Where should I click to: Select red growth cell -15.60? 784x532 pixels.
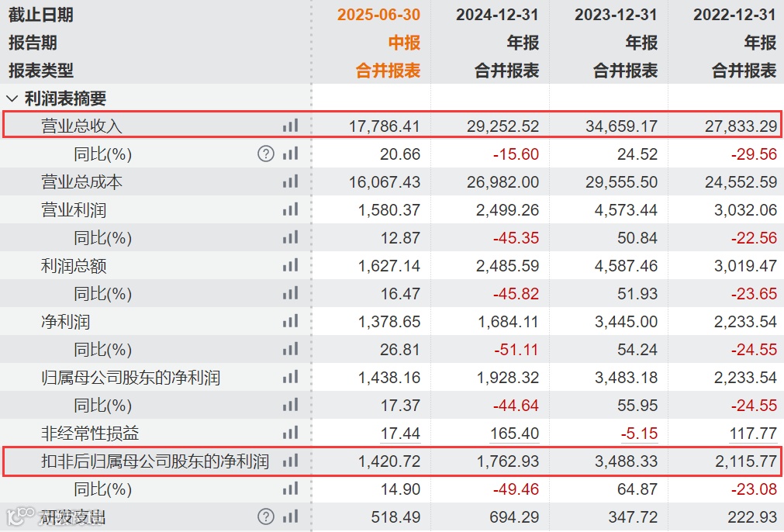(x=516, y=154)
